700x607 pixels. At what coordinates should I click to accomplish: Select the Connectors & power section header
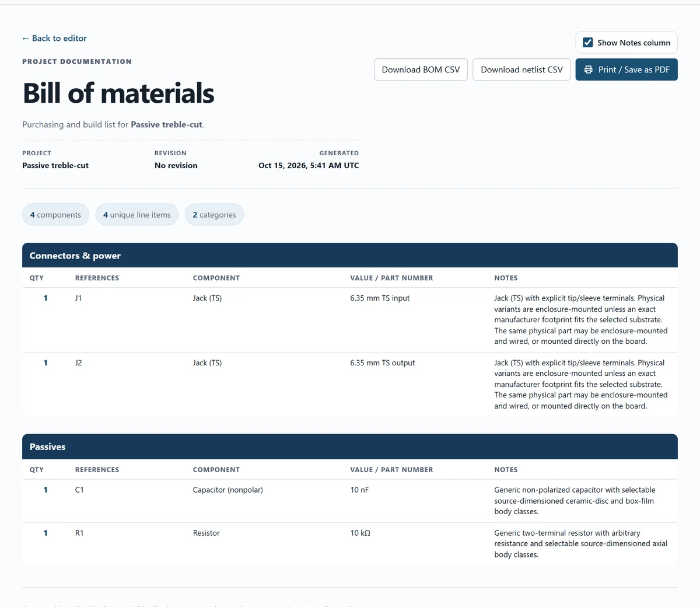tap(350, 256)
